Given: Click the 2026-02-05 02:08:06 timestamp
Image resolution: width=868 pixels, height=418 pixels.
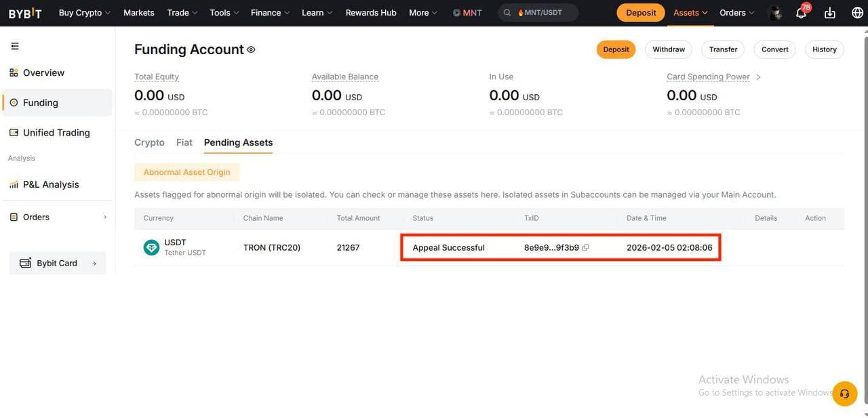Looking at the screenshot, I should pyautogui.click(x=669, y=247).
